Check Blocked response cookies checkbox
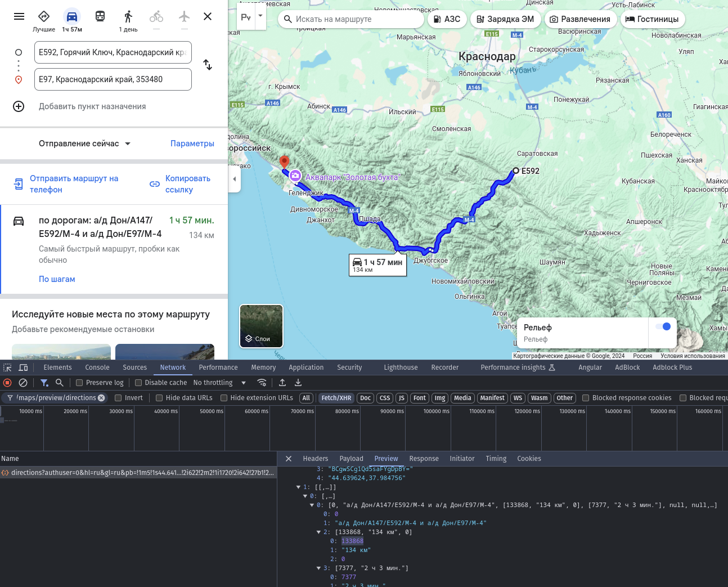728x587 pixels. click(586, 398)
